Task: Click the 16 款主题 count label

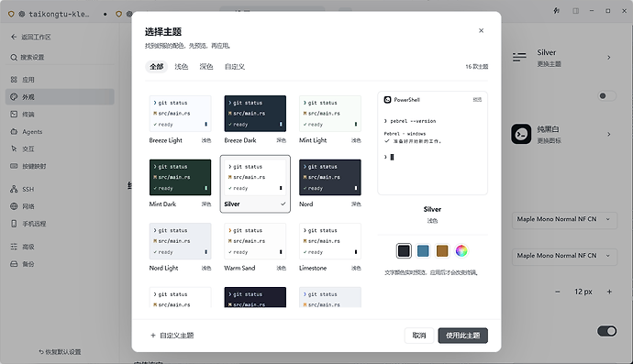Action: [x=477, y=67]
